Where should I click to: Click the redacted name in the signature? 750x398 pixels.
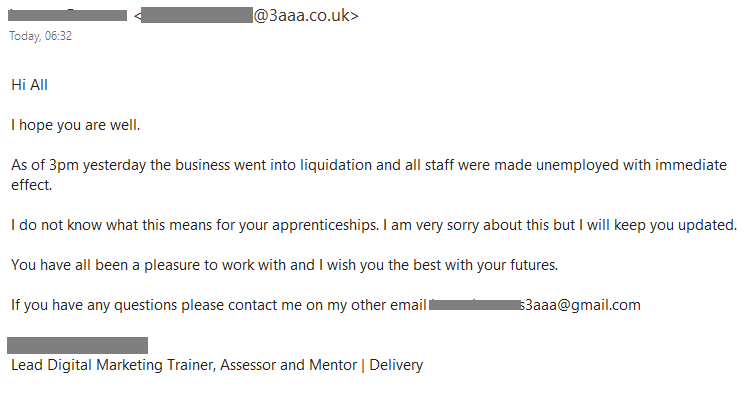coord(77,345)
